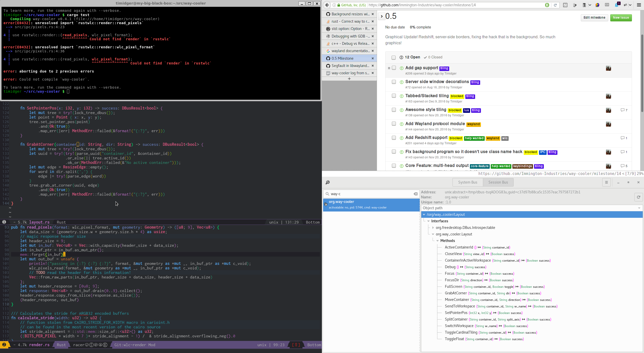The width and height of the screenshot is (644, 353).
Task: Refresh the D-Feet bus name info
Action: [x=638, y=197]
